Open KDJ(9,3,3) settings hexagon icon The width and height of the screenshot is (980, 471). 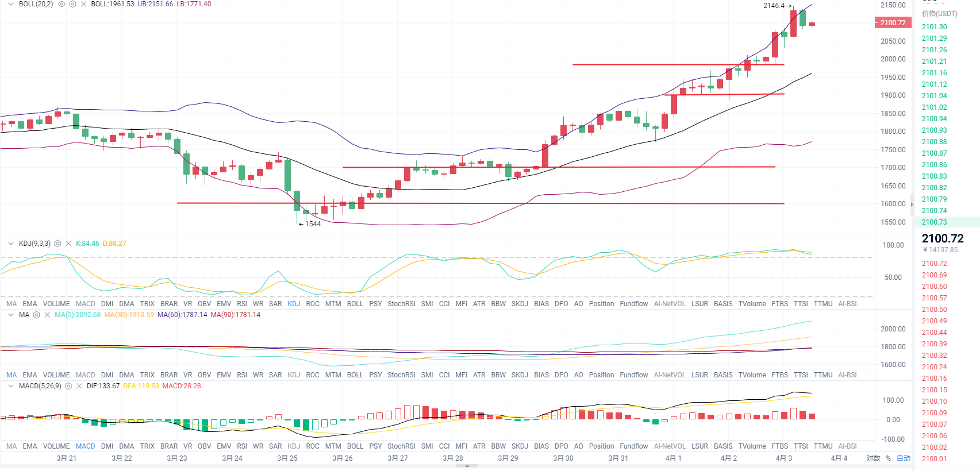pos(57,244)
